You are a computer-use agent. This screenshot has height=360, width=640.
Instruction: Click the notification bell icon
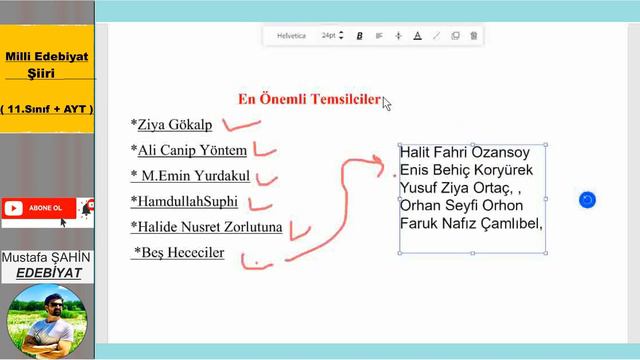tap(87, 209)
